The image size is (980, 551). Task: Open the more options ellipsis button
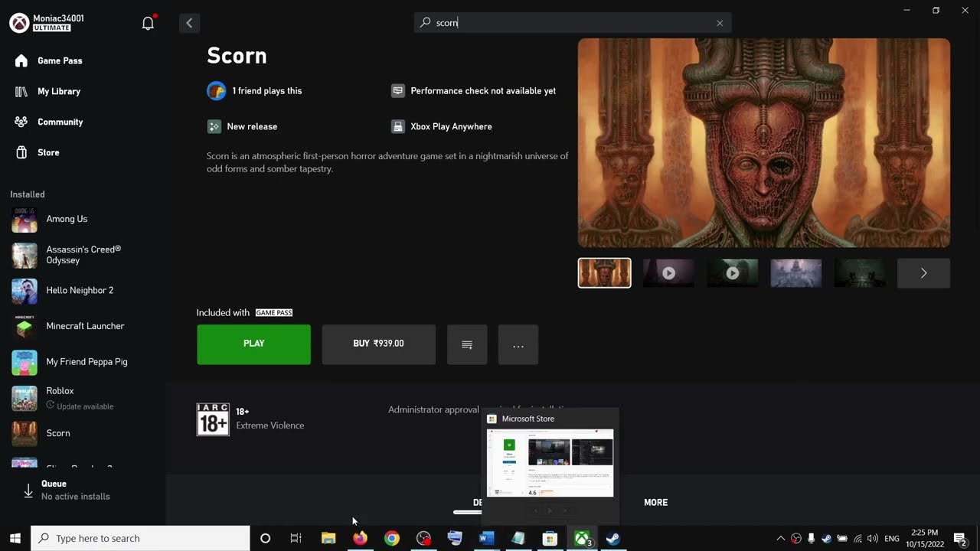tap(518, 344)
